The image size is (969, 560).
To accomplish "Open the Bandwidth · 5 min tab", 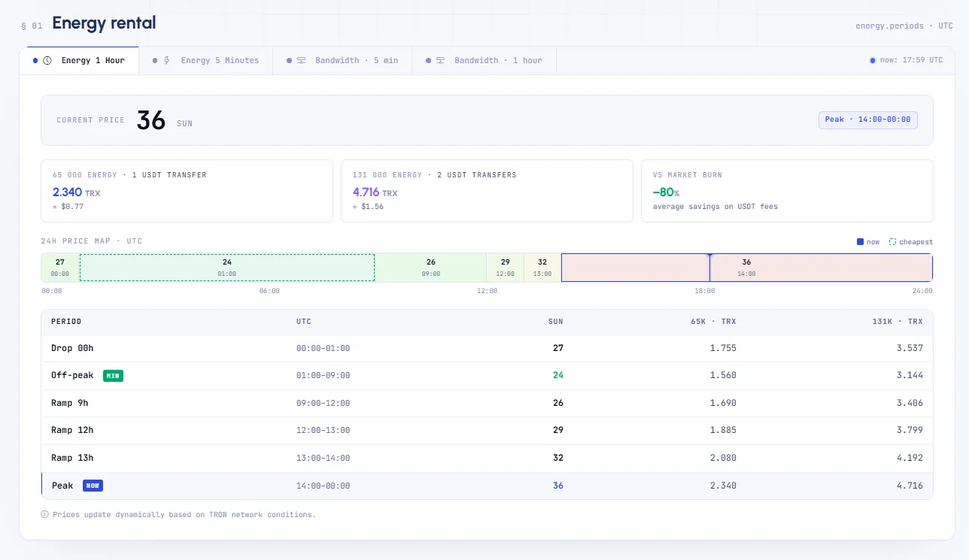I will click(x=342, y=60).
